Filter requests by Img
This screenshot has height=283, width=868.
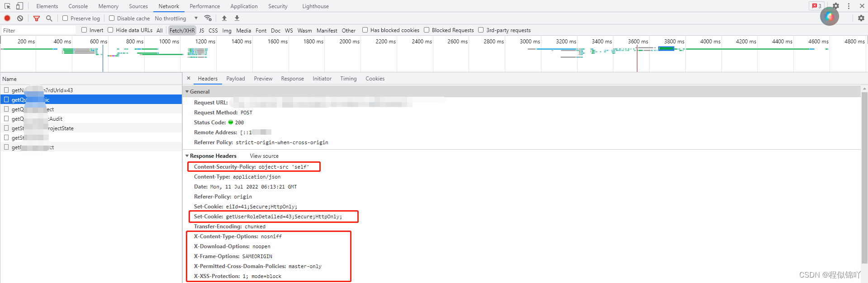point(227,30)
